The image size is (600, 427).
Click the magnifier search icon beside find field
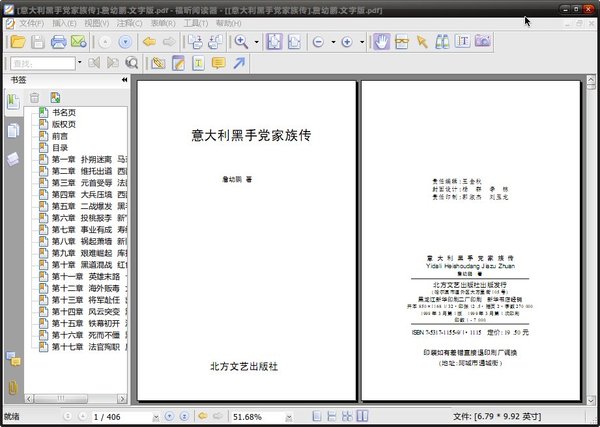pyautogui.click(x=131, y=62)
